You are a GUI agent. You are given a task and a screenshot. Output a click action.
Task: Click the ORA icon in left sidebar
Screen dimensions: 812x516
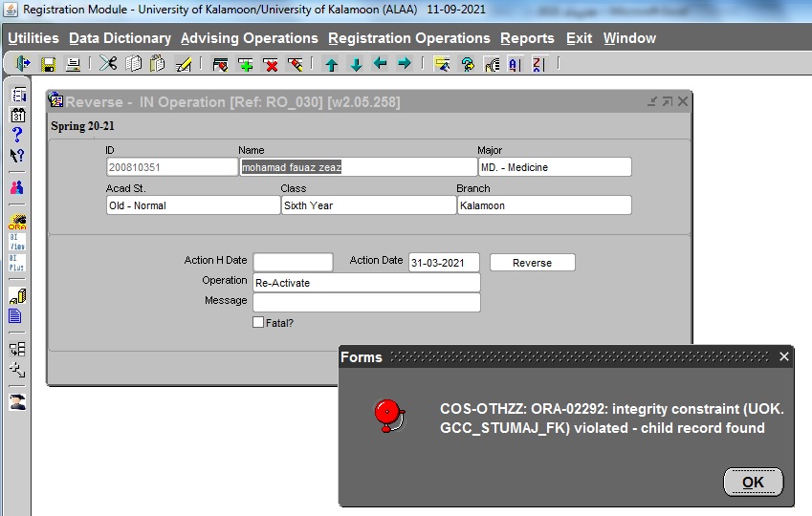pyautogui.click(x=17, y=222)
